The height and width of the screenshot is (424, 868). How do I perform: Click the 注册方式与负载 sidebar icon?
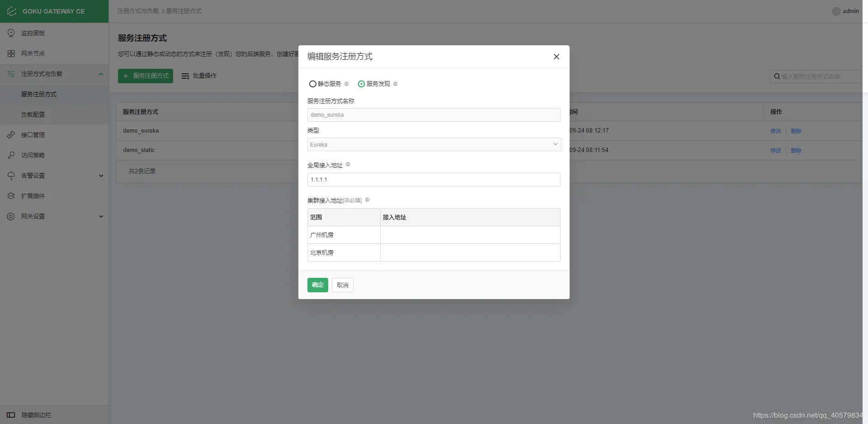click(x=11, y=74)
